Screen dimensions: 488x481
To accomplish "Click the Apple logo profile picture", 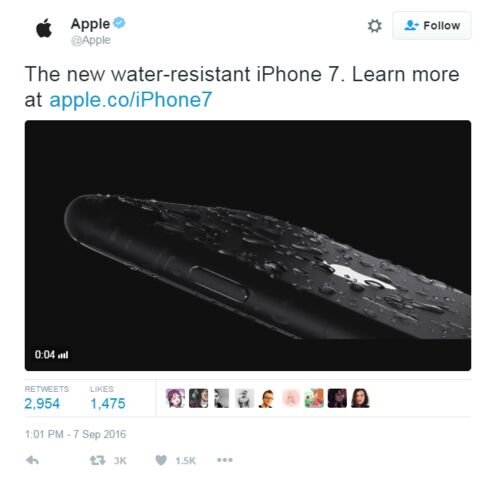I will click(x=44, y=29).
